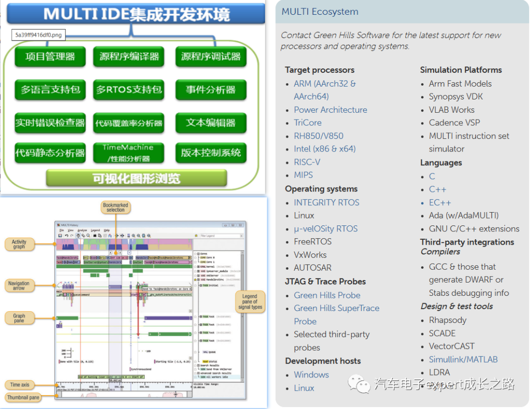Select the magnifier zoom tool
Image resolution: width=532 pixels, height=409 pixels.
coord(88,236)
